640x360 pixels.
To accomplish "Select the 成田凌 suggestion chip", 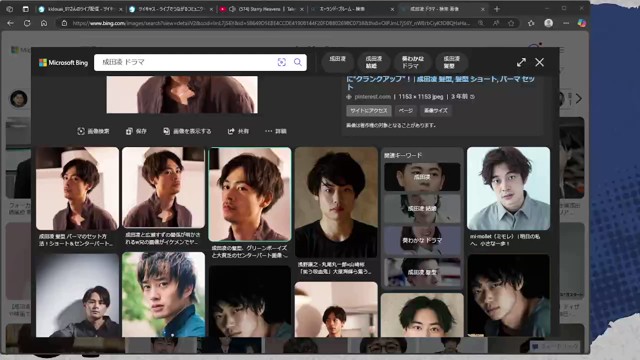I will tap(337, 62).
